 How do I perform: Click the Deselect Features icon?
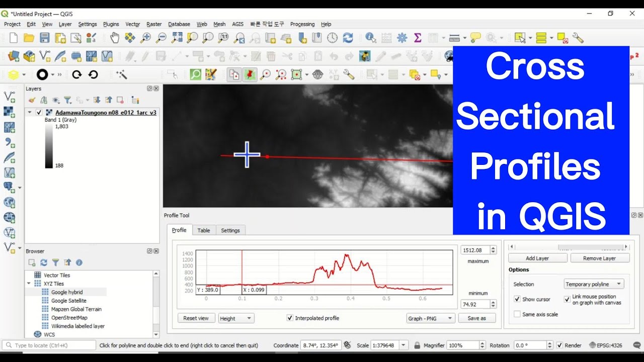coord(562,38)
